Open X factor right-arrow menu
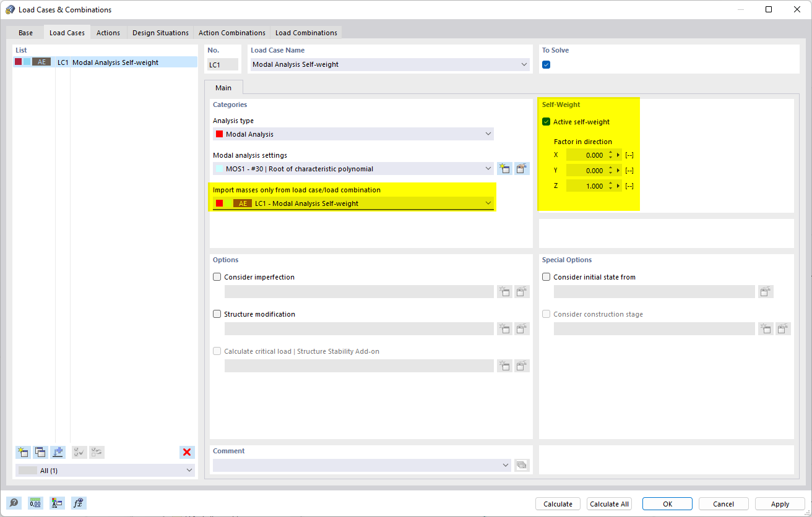Image resolution: width=812 pixels, height=517 pixels. point(618,155)
